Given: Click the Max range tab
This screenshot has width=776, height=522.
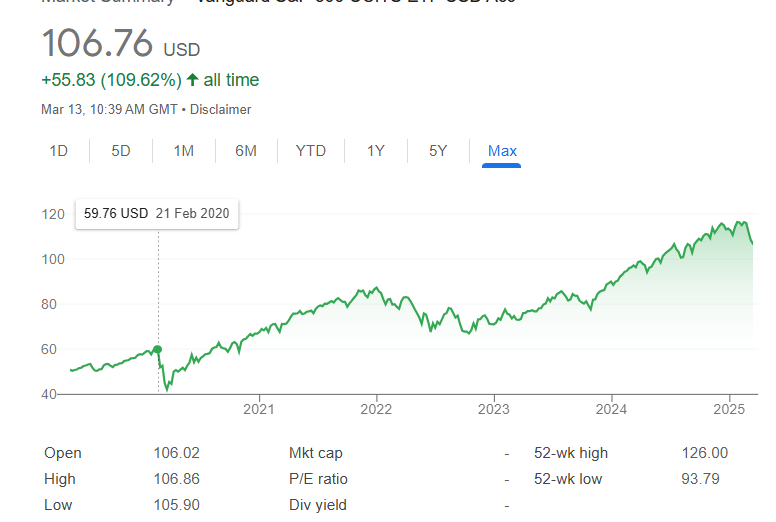Looking at the screenshot, I should point(502,150).
